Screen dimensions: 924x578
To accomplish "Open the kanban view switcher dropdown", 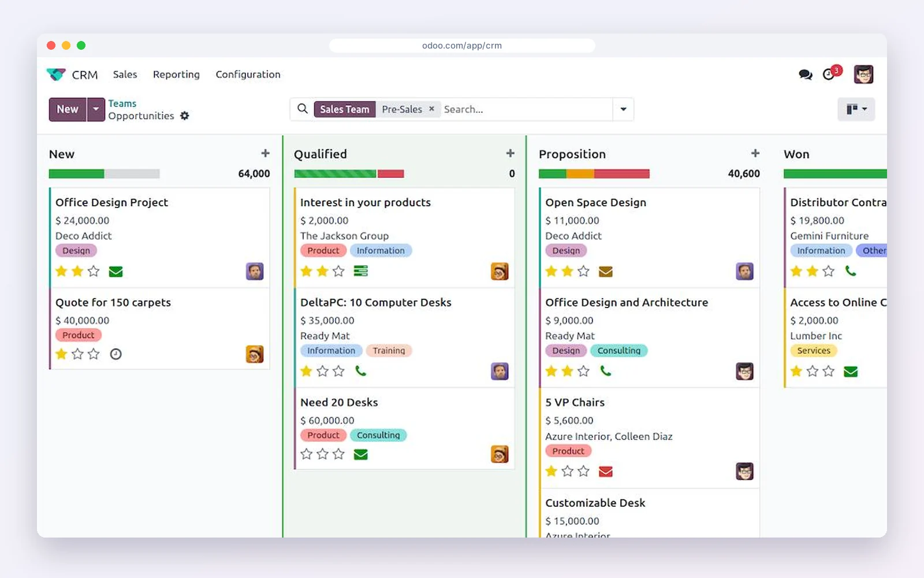I will coord(856,109).
